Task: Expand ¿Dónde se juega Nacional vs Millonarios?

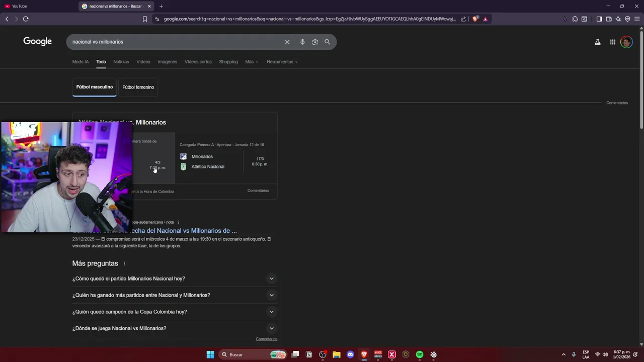Action: [x=175, y=328]
